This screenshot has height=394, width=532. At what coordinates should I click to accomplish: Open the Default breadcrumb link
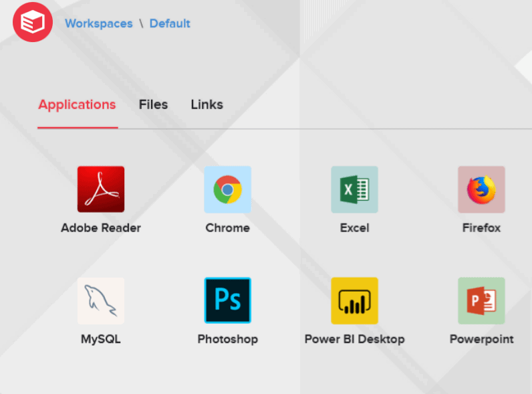[x=170, y=23]
